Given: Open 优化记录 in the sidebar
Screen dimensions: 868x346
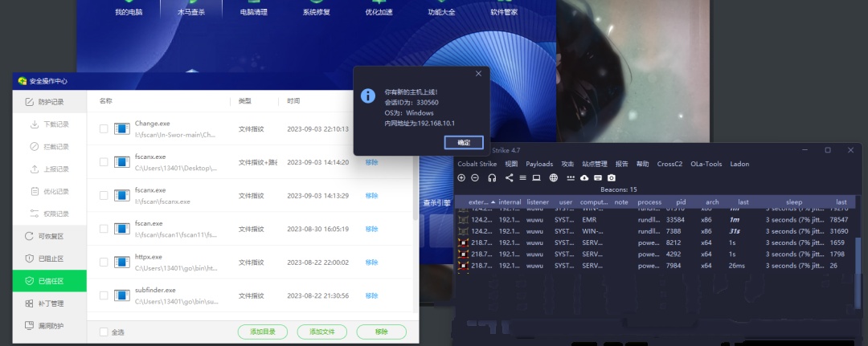Looking at the screenshot, I should point(50,191).
